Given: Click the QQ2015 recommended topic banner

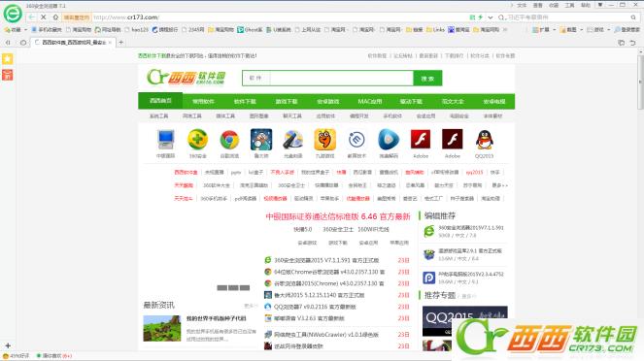Looking at the screenshot, I should 465,321.
